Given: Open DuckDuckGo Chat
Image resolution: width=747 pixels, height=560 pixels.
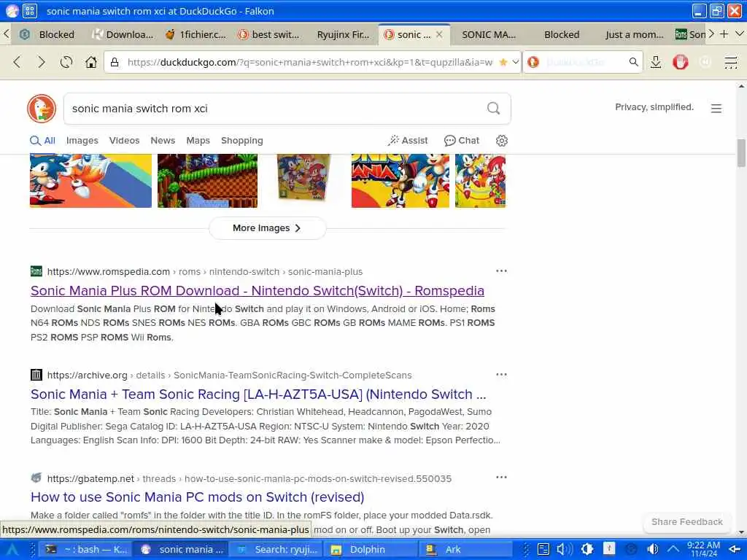Looking at the screenshot, I should pos(462,141).
